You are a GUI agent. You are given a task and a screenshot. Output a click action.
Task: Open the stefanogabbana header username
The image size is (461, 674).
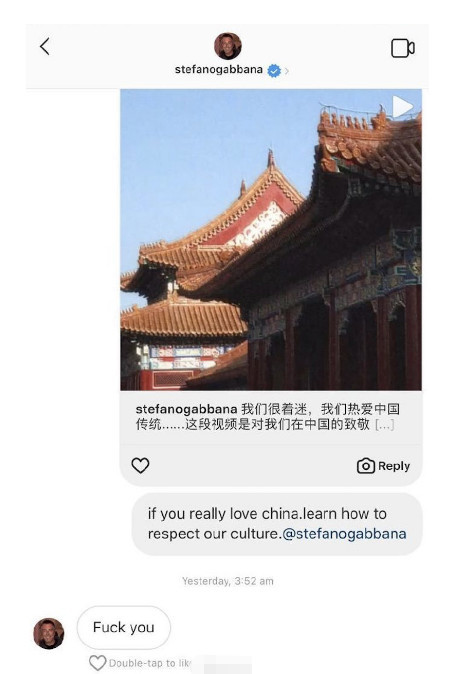pos(218,70)
